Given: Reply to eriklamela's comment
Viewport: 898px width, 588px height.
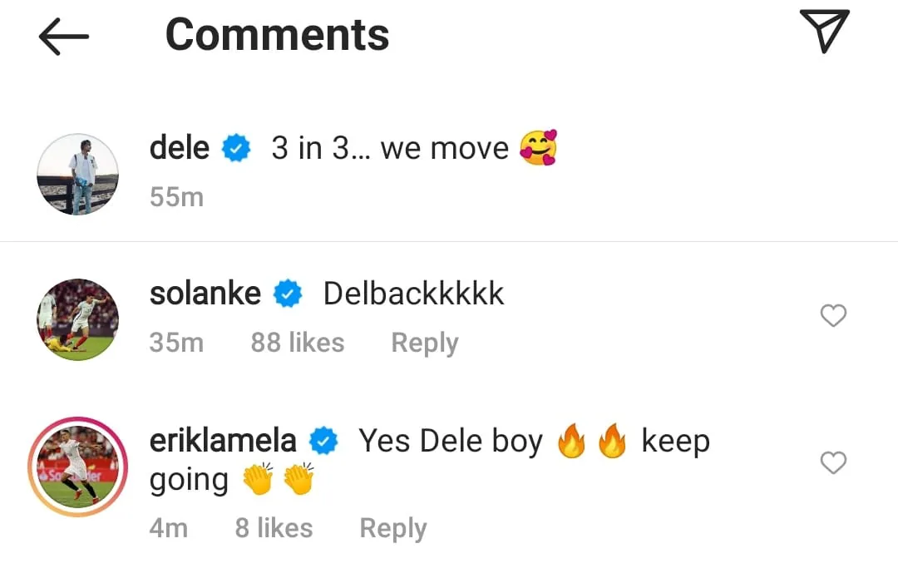Looking at the screenshot, I should point(392,528).
